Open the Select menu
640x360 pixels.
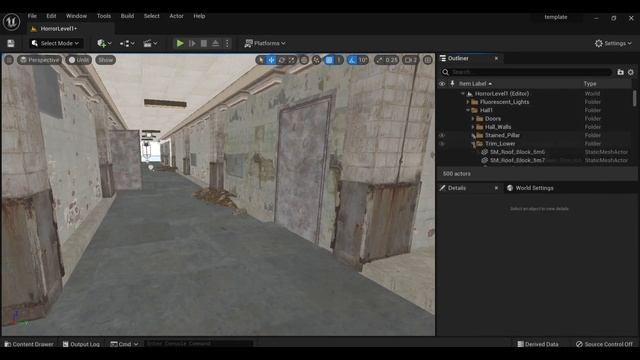tap(151, 16)
